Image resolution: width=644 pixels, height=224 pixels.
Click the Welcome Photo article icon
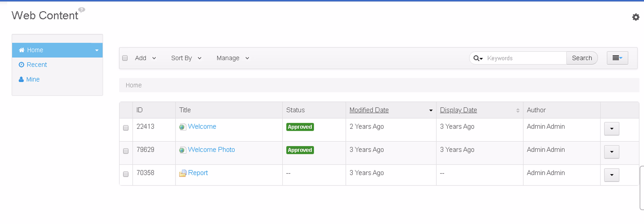182,150
